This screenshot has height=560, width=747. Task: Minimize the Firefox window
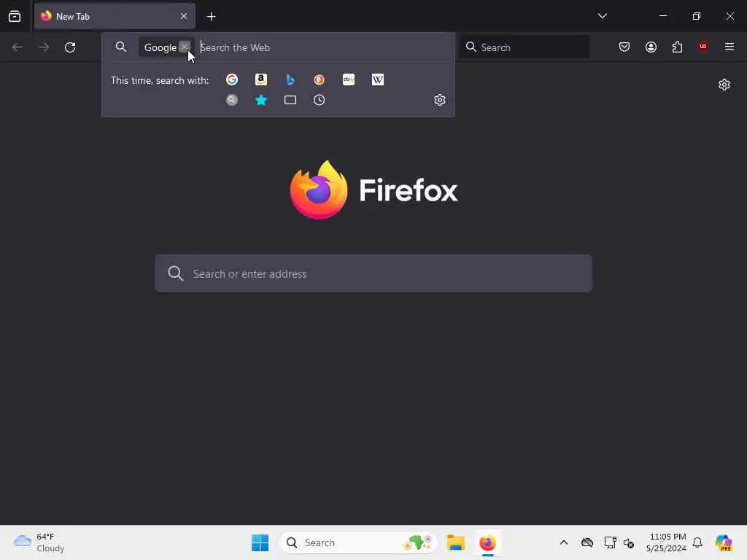pos(663,16)
